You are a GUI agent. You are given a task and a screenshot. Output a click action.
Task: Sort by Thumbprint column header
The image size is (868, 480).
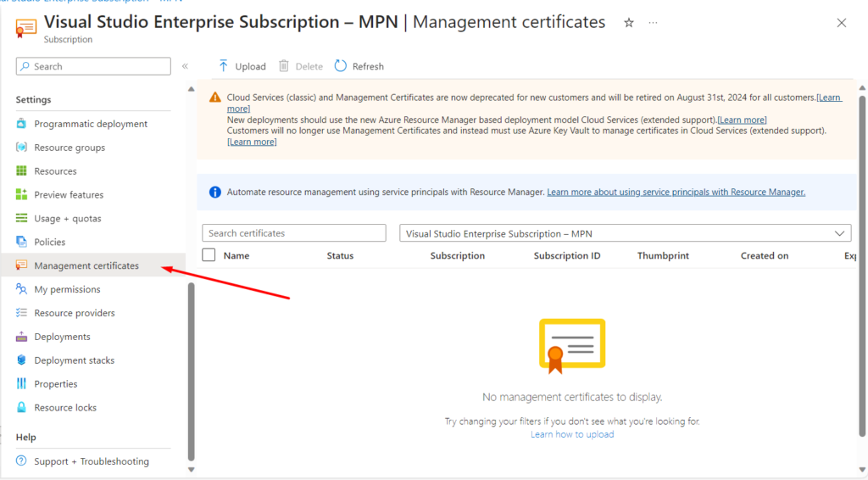(663, 255)
